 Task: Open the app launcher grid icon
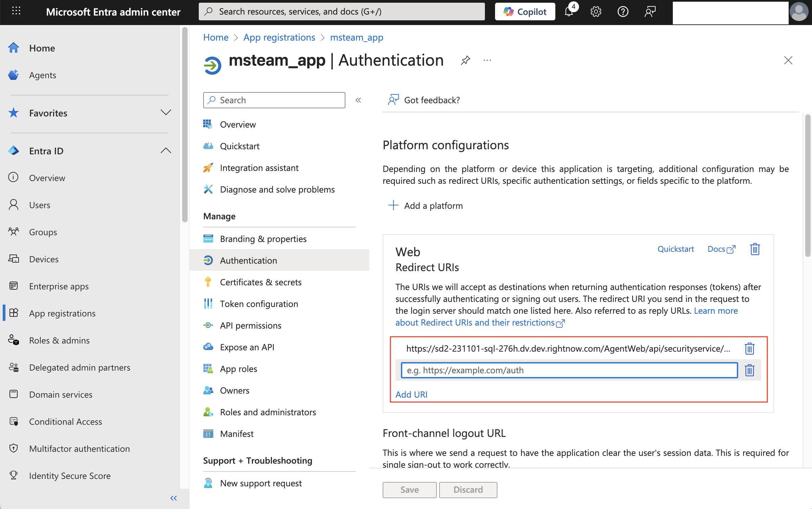(16, 11)
